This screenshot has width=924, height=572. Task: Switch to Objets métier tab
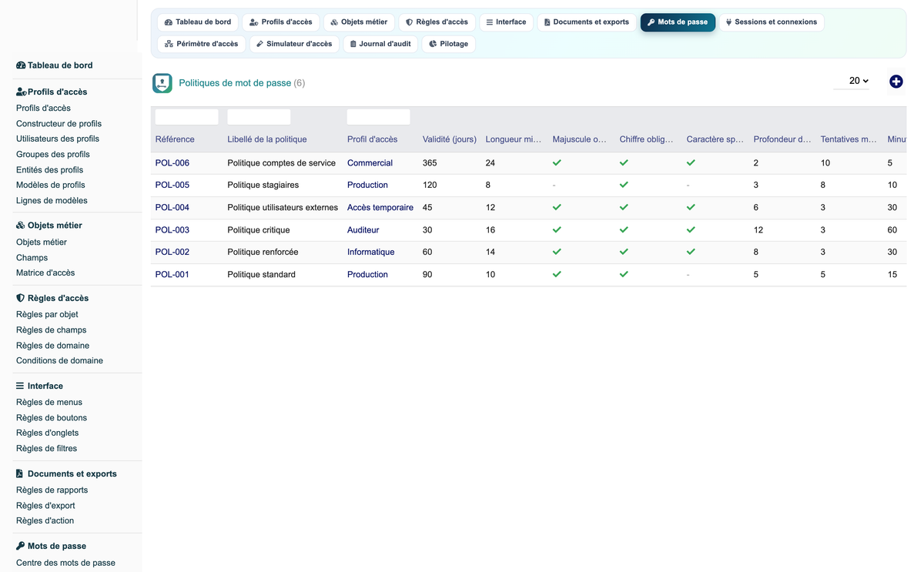[x=359, y=22]
